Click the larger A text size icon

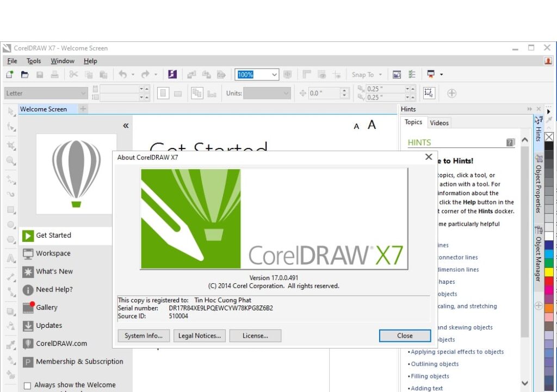click(x=372, y=125)
